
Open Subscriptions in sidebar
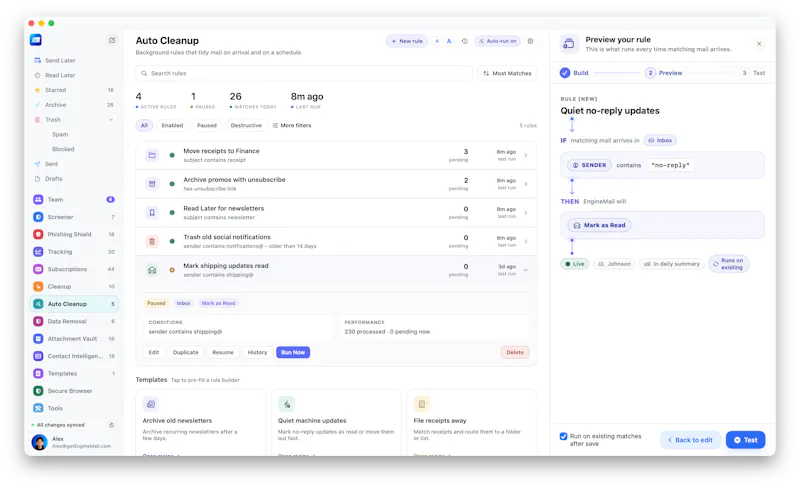[x=67, y=269]
